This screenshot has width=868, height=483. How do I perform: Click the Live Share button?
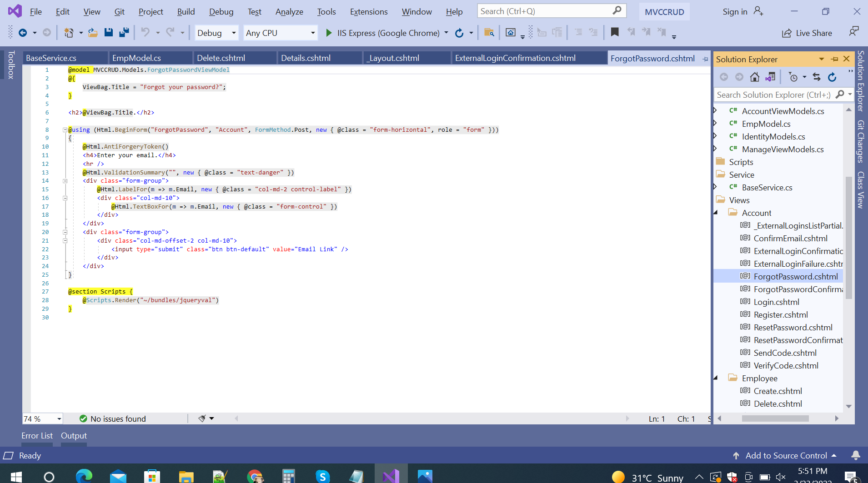[x=807, y=33]
